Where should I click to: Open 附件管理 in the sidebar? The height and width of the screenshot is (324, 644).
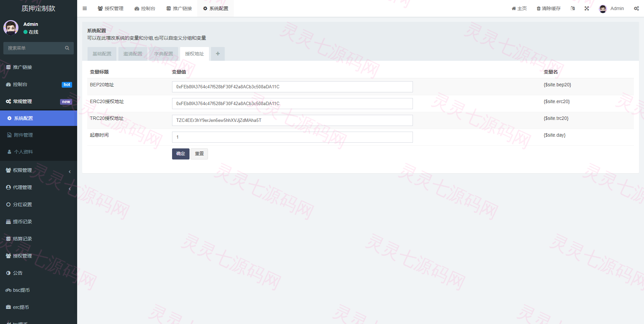[x=39, y=135]
